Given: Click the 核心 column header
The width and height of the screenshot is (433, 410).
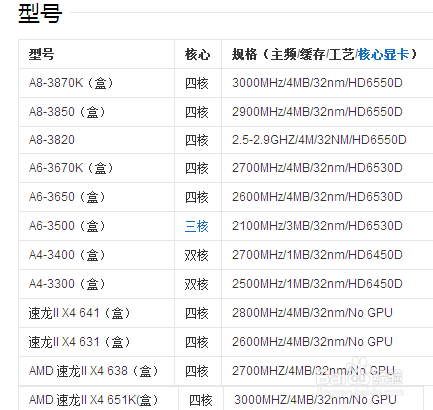Looking at the screenshot, I should 197,54.
